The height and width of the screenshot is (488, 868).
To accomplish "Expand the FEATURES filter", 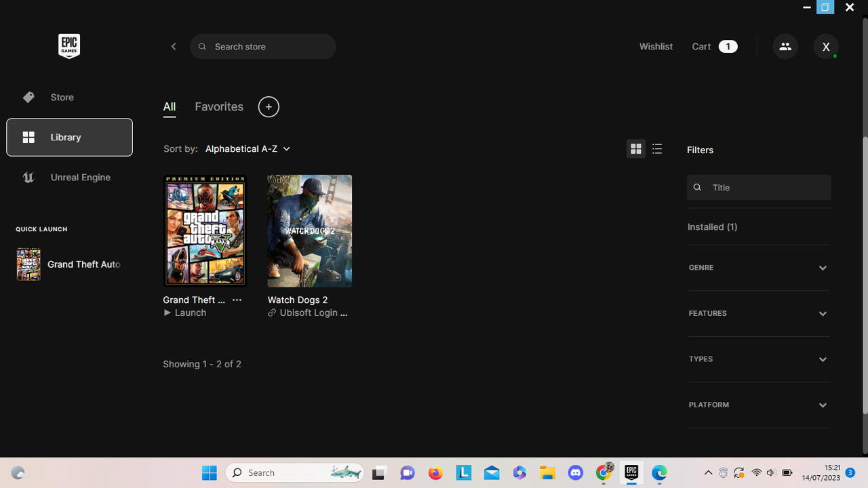I will click(x=759, y=314).
